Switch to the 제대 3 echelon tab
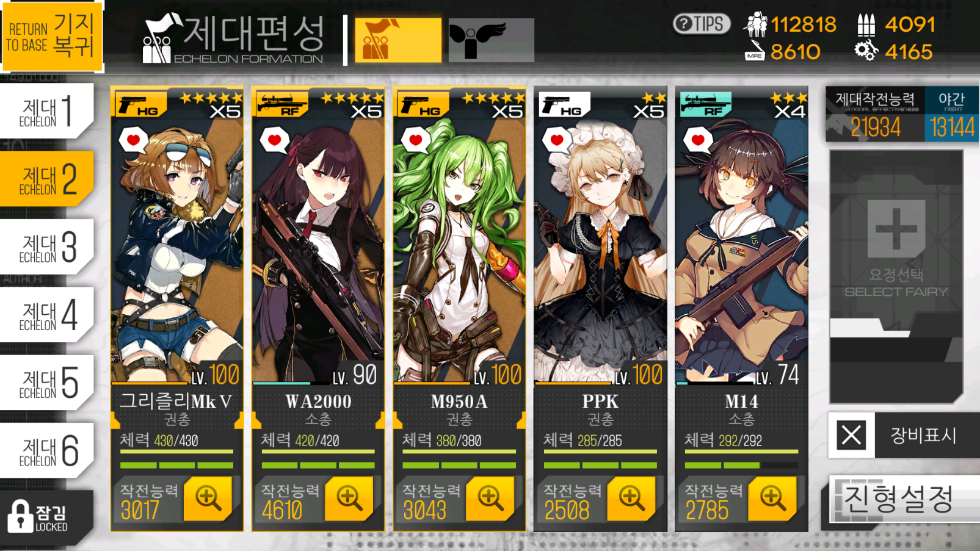Image resolution: width=980 pixels, height=551 pixels. point(47,247)
